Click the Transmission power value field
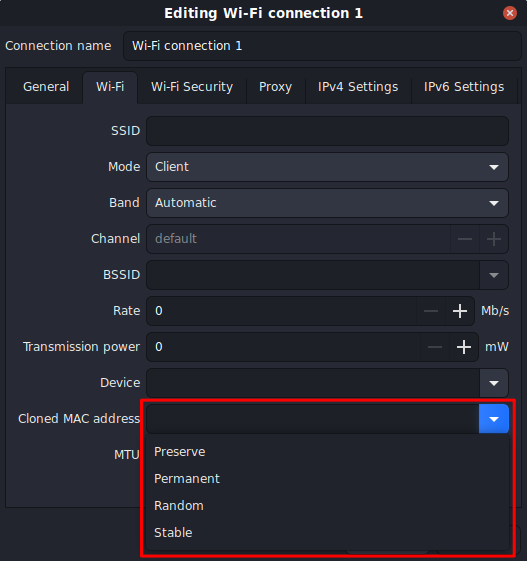This screenshot has height=561, width=527. point(284,347)
